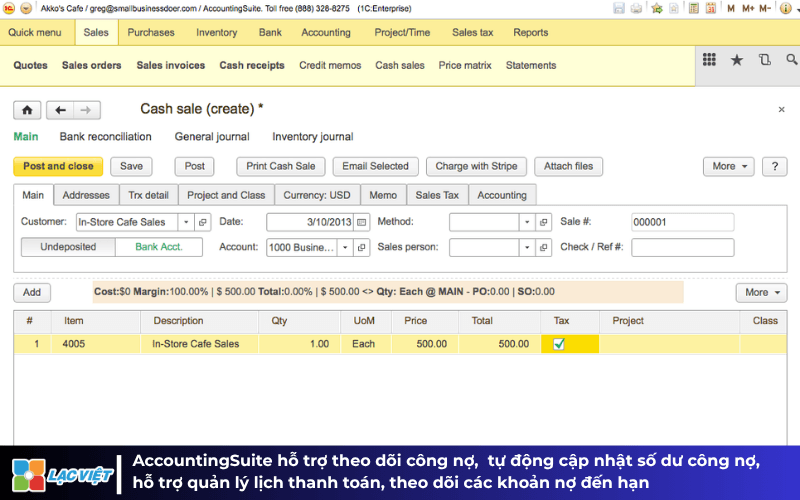This screenshot has width=800, height=500.
Task: Switch to the Trx detail tab
Action: [x=148, y=195]
